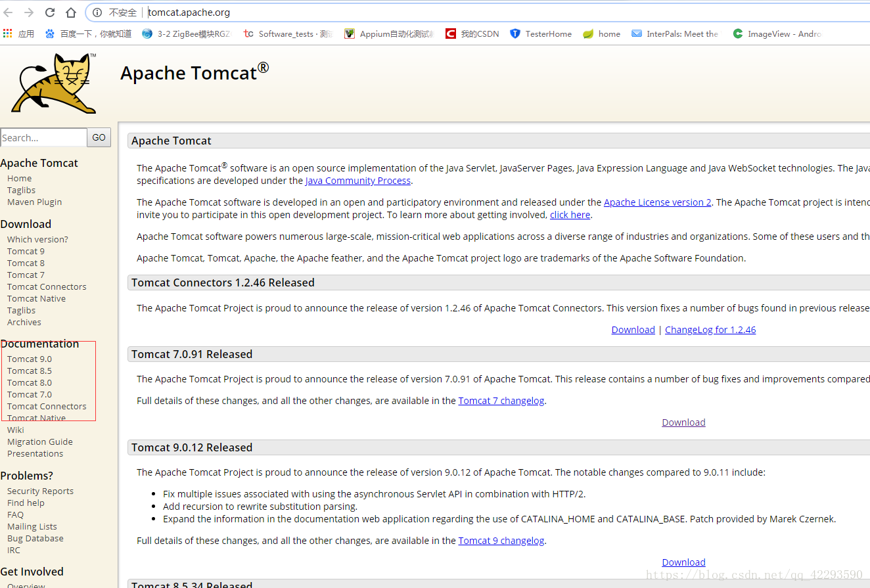Click Download under Tomcat 7.0.91 Released
The height and width of the screenshot is (588, 870).
[x=683, y=422]
